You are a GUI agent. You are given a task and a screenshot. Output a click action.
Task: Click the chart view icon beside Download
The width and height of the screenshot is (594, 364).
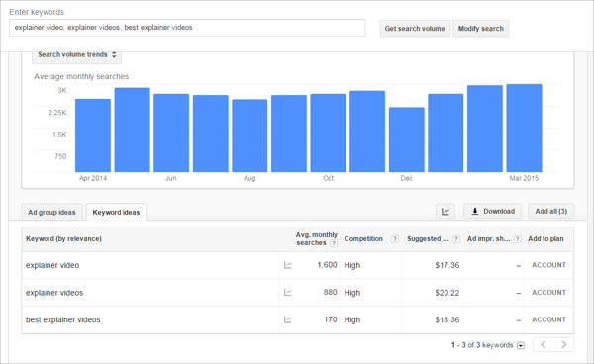click(x=445, y=211)
